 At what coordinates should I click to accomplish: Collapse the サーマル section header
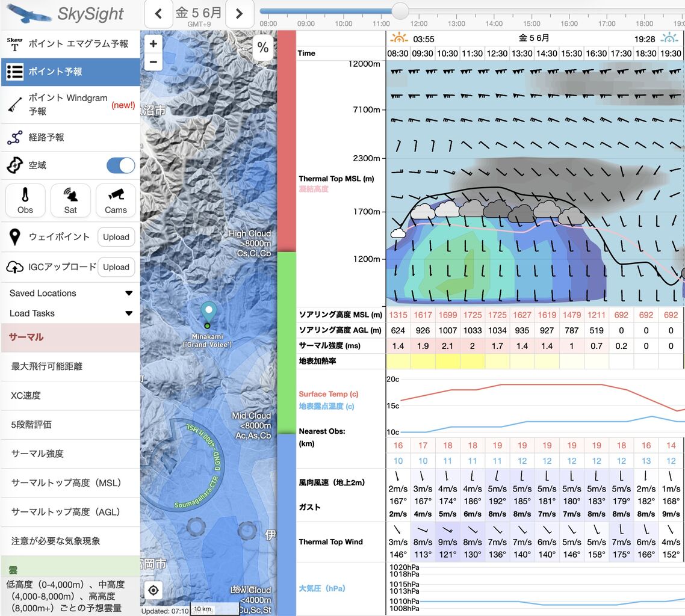pos(71,337)
